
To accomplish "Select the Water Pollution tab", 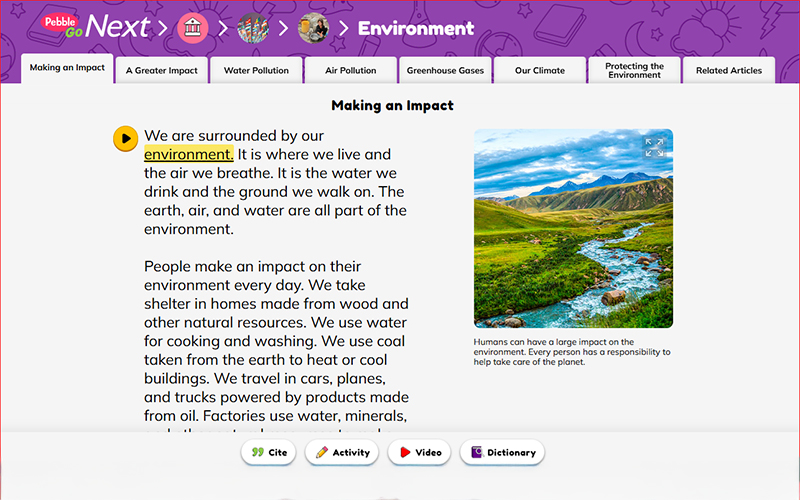I will [x=256, y=70].
